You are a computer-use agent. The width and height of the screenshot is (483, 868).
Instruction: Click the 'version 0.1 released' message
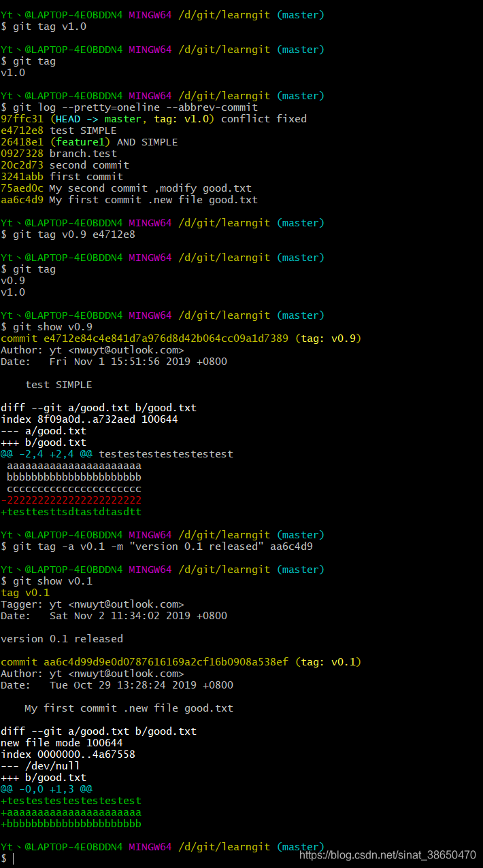[x=62, y=639]
